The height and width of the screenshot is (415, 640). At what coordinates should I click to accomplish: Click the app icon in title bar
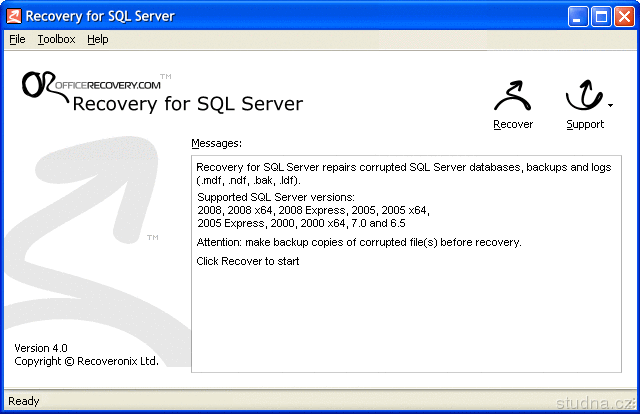[x=13, y=16]
